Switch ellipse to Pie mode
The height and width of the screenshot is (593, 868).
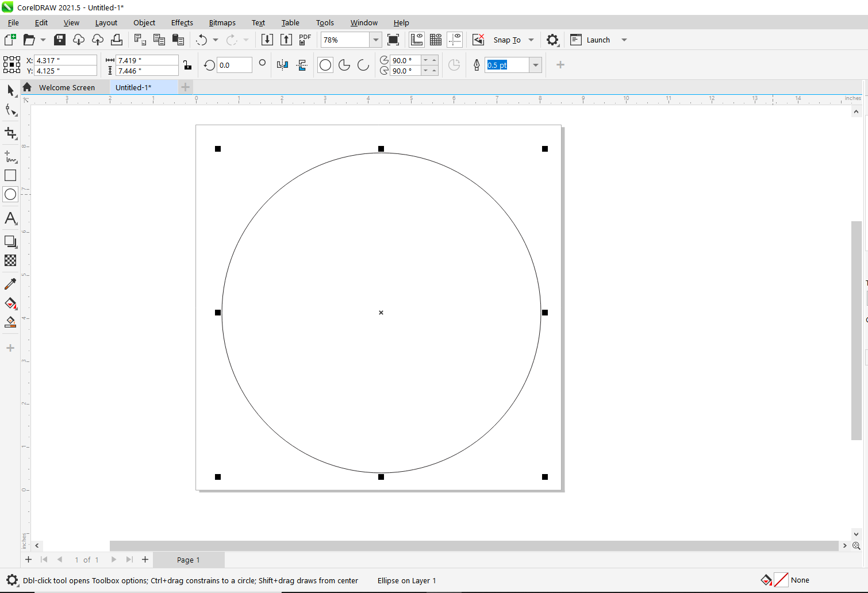click(344, 65)
